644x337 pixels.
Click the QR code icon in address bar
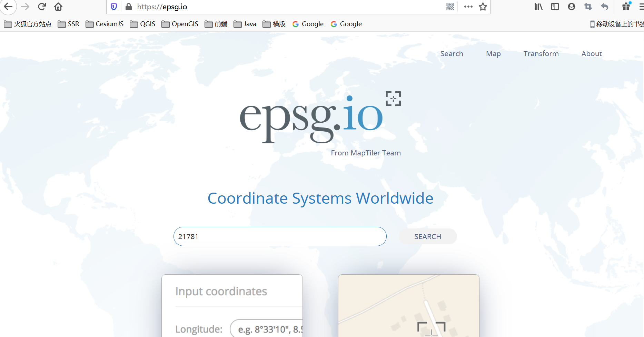(x=450, y=7)
